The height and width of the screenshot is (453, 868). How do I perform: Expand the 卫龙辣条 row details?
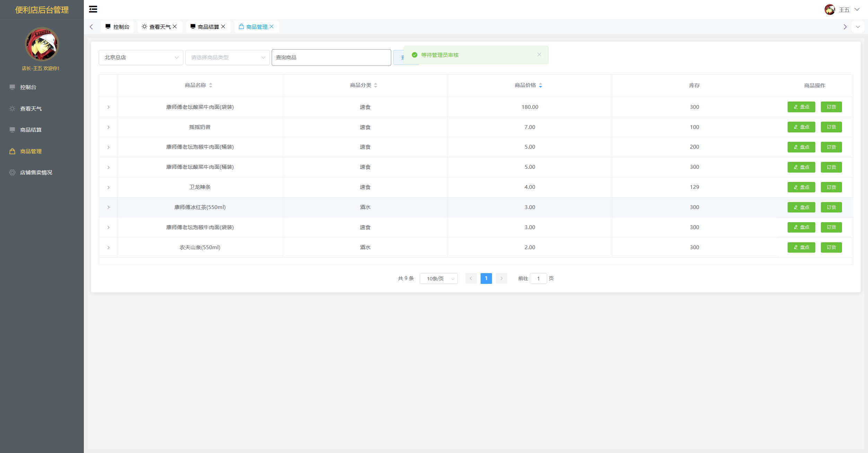tap(108, 187)
